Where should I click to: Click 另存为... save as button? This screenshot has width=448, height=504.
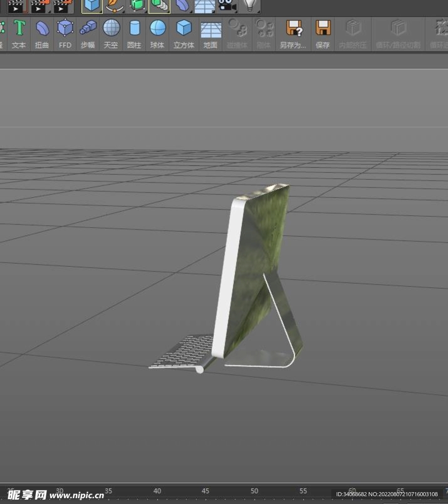293,32
